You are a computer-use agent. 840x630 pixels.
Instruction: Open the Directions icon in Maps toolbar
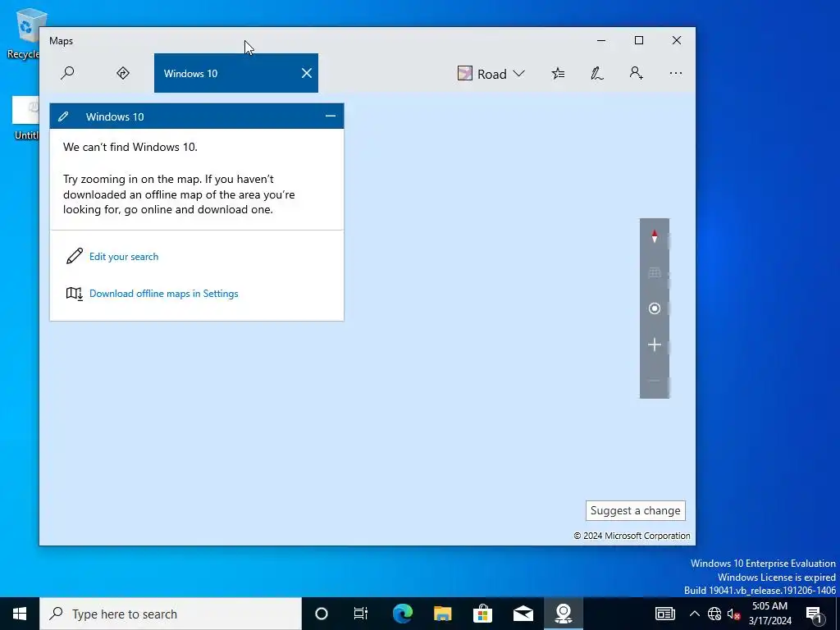coord(123,73)
